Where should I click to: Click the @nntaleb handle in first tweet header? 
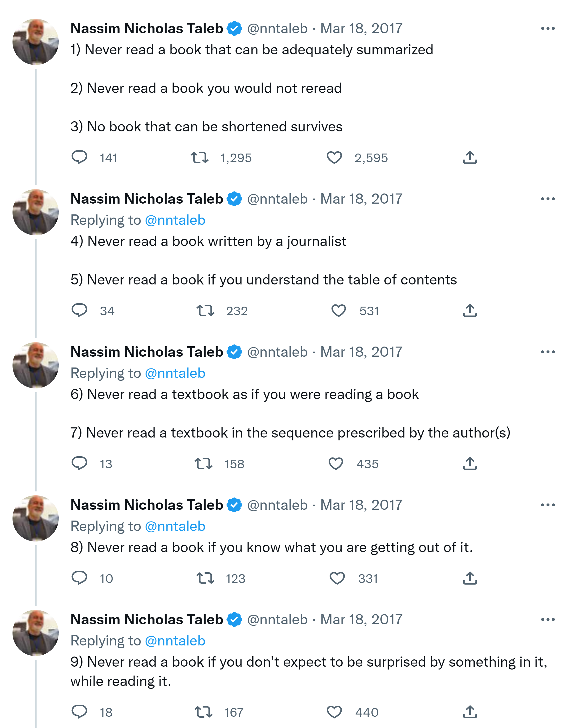click(277, 29)
